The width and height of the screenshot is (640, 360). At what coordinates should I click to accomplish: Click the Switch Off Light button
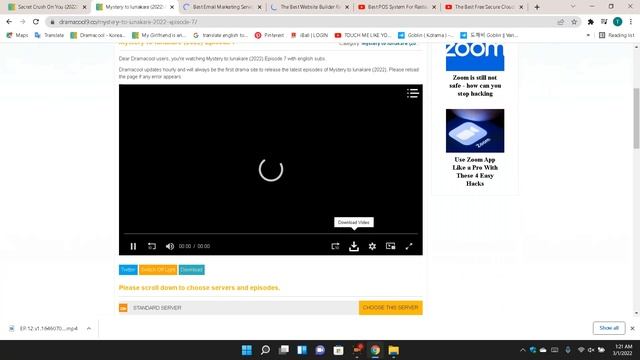[x=158, y=270]
